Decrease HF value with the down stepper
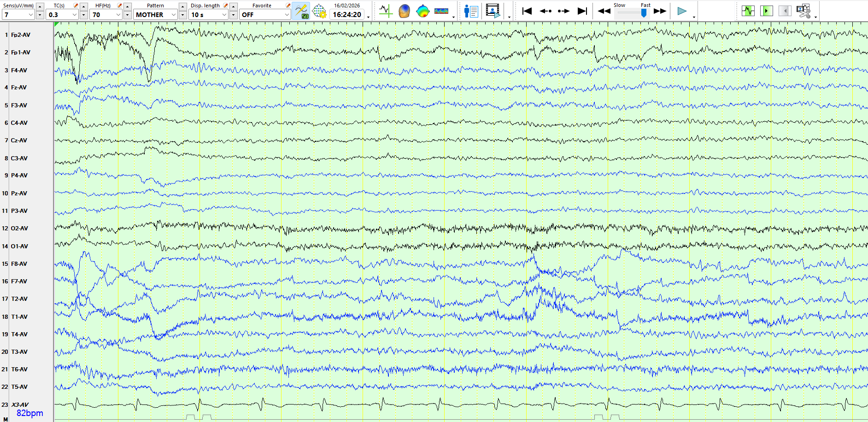This screenshot has height=422, width=868. (128, 15)
